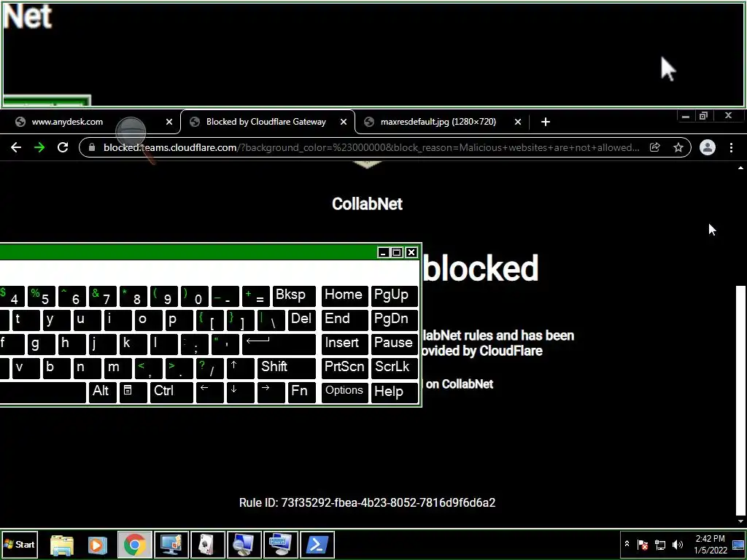
Task: Click the CollabNet heading on the blocked page
Action: click(368, 204)
